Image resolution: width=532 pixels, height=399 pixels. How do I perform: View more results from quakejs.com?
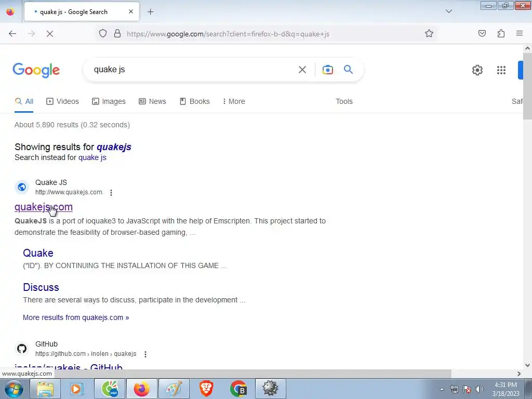(x=76, y=317)
